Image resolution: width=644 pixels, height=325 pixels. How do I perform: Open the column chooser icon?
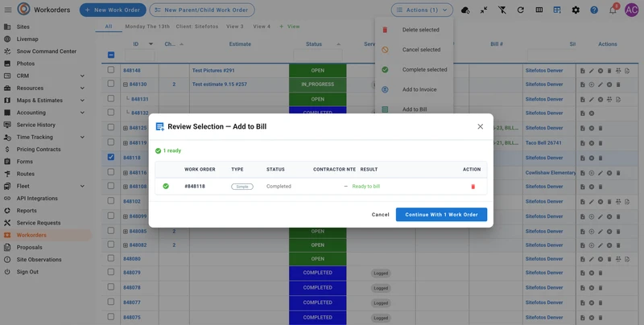539,10
